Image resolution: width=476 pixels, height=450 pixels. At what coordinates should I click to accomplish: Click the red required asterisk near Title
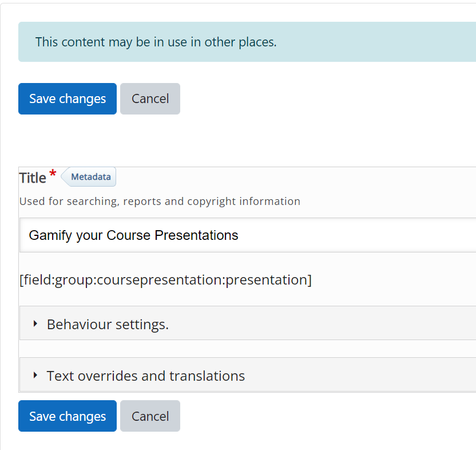pos(53,173)
